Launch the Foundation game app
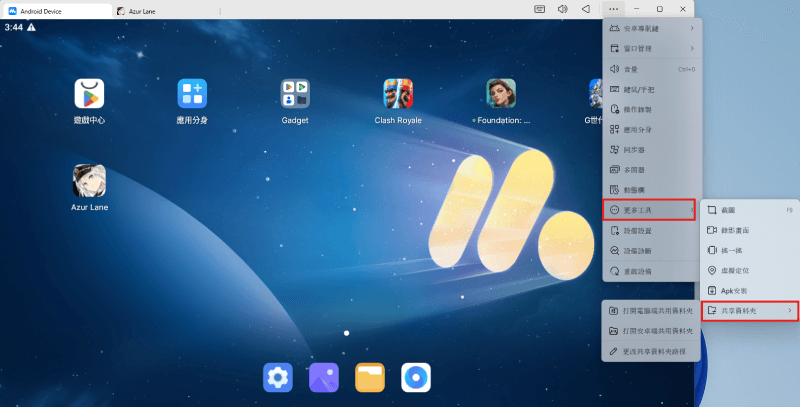Viewport: 800px width, 407px height. 501,94
